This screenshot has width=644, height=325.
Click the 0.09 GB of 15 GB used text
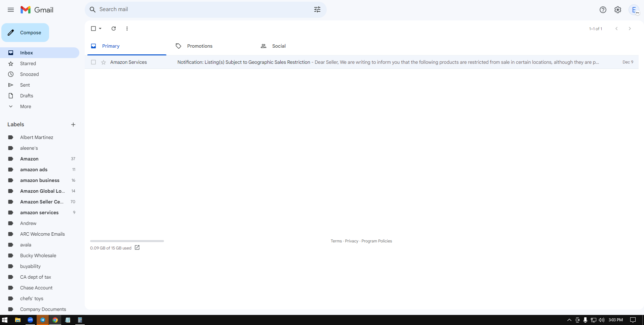111,248
